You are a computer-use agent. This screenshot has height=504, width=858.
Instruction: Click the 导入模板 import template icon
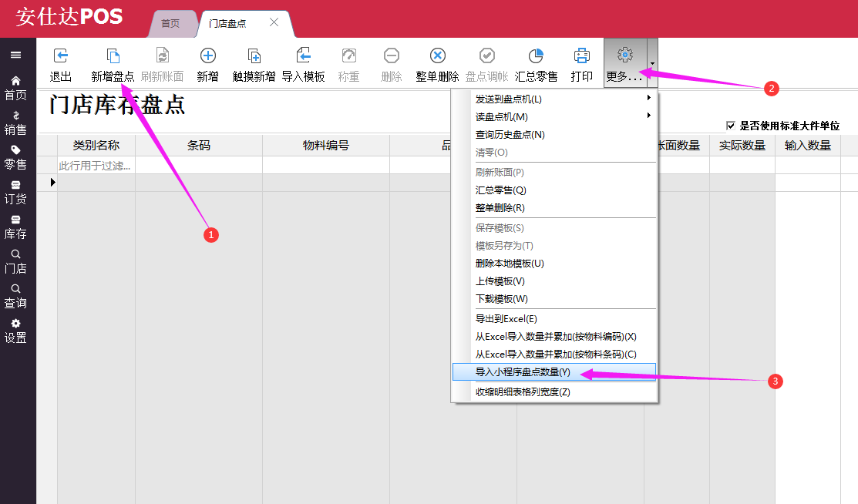[x=303, y=56]
